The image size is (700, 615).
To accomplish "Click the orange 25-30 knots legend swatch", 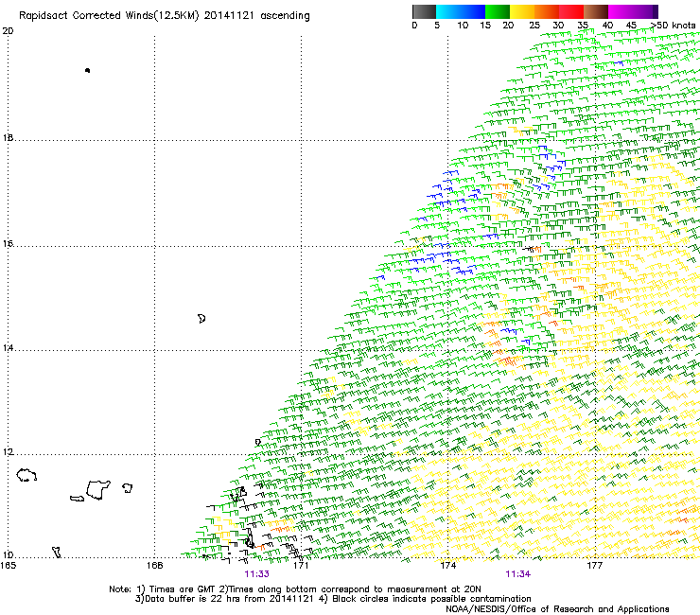I will point(547,11).
